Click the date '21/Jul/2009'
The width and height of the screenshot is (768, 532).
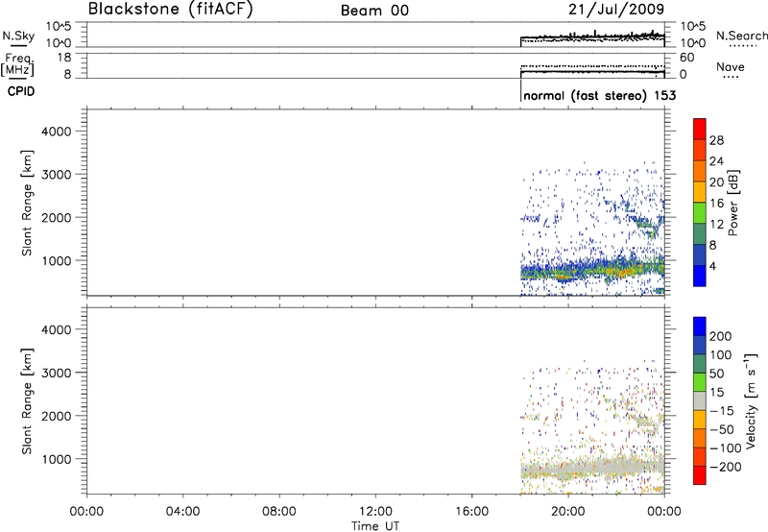click(x=616, y=9)
